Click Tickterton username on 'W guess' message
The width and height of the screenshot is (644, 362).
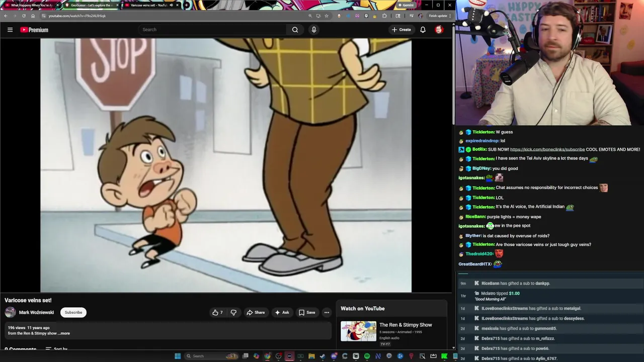[483, 132]
